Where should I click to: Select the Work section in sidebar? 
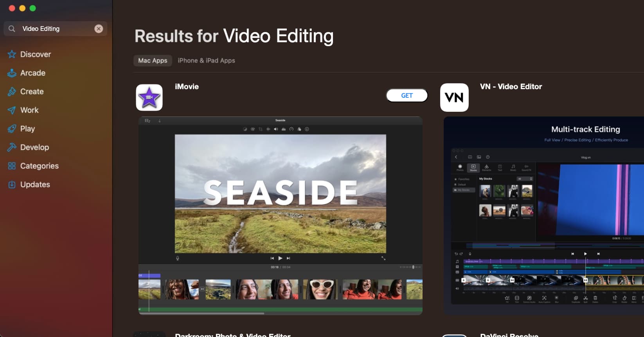point(23,110)
